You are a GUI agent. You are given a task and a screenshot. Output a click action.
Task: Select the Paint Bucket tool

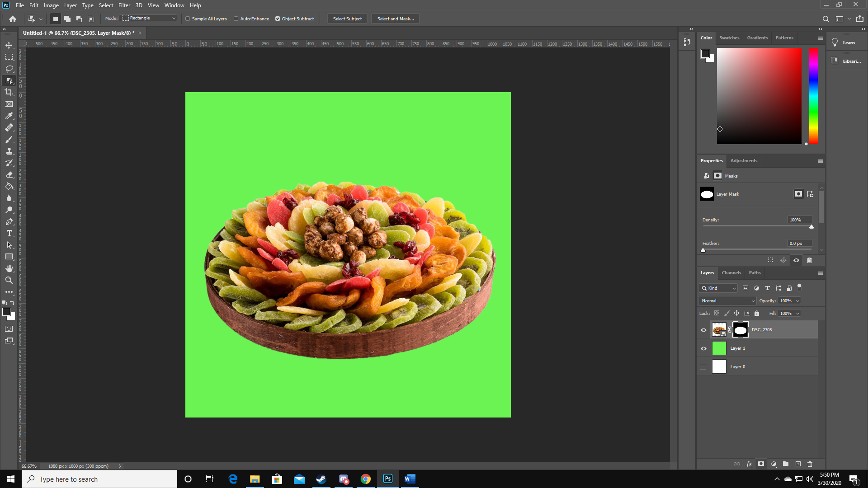(x=9, y=186)
